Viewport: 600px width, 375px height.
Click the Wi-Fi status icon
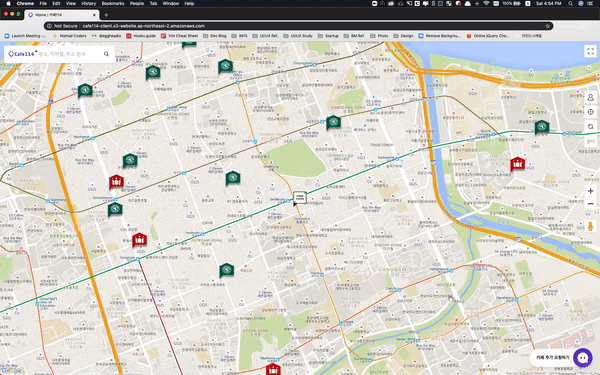[x=486, y=3]
